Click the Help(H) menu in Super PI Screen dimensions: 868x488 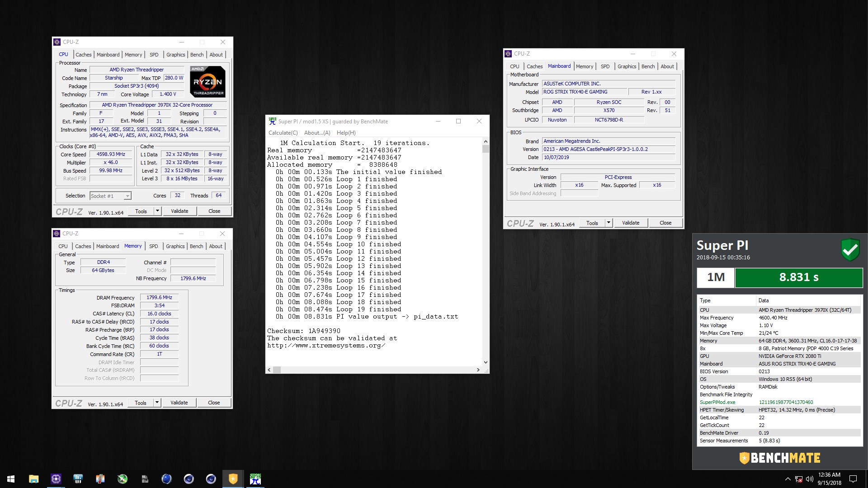pos(346,133)
